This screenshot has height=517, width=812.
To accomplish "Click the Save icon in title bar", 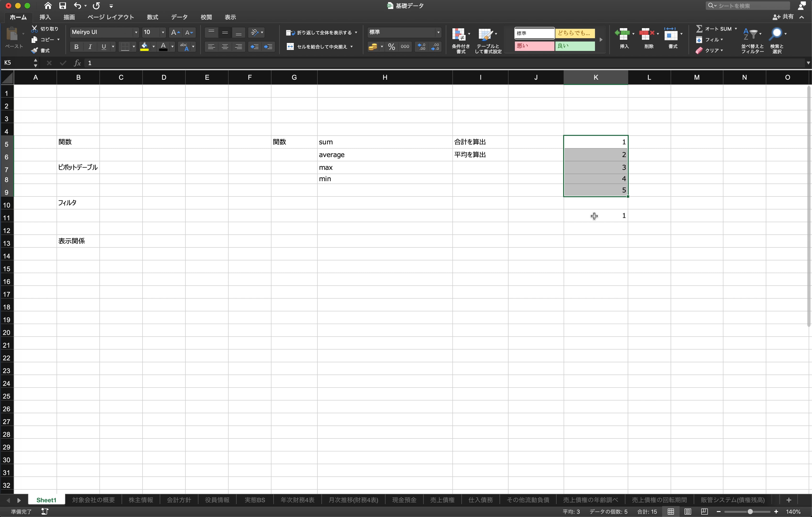I will pyautogui.click(x=62, y=6).
